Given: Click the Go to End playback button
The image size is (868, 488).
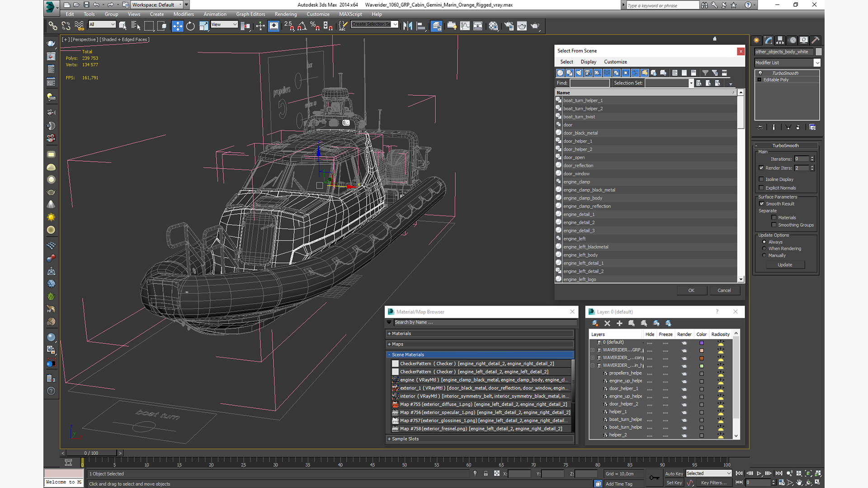Looking at the screenshot, I should pos(779,474).
